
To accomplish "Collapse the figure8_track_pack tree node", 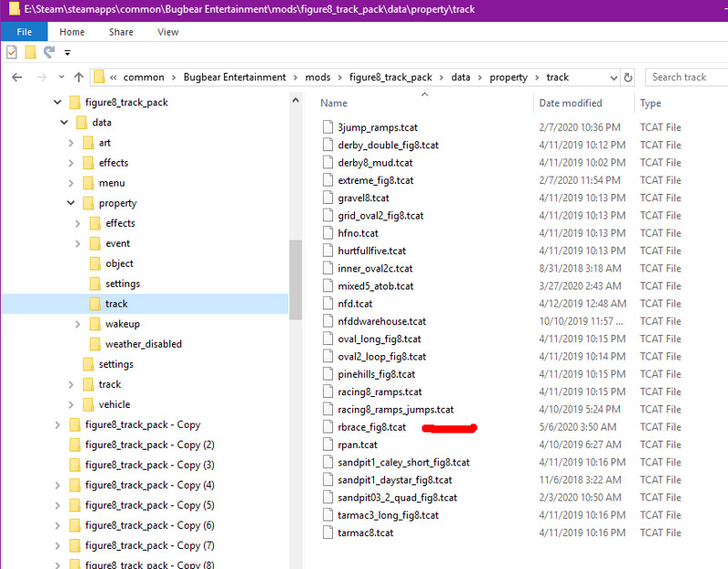I will click(x=57, y=102).
